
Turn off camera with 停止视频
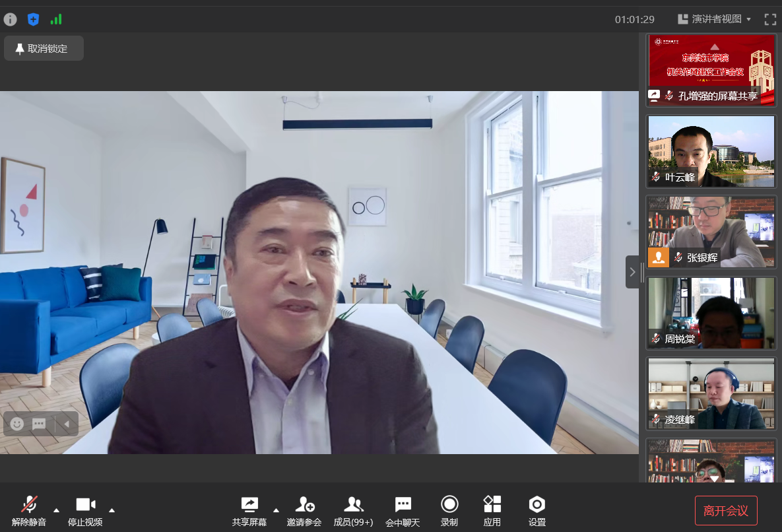pyautogui.click(x=85, y=510)
